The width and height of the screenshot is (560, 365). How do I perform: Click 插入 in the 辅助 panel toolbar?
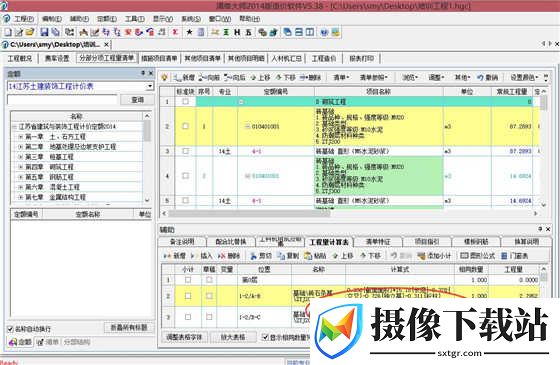pos(202,256)
